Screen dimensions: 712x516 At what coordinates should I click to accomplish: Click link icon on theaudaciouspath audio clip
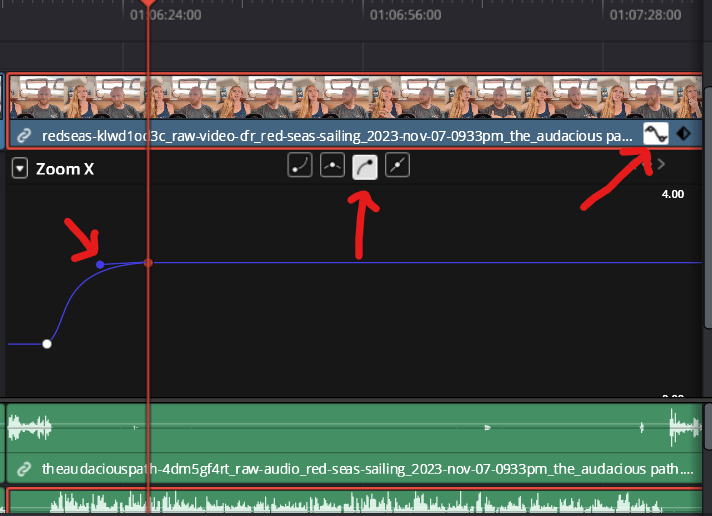tap(24, 468)
